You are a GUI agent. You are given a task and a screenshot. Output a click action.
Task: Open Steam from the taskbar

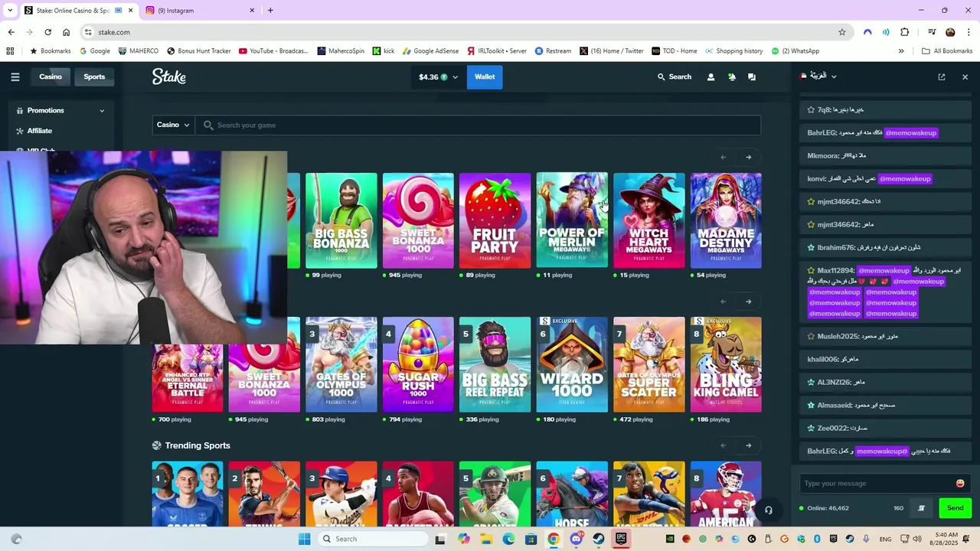(599, 539)
